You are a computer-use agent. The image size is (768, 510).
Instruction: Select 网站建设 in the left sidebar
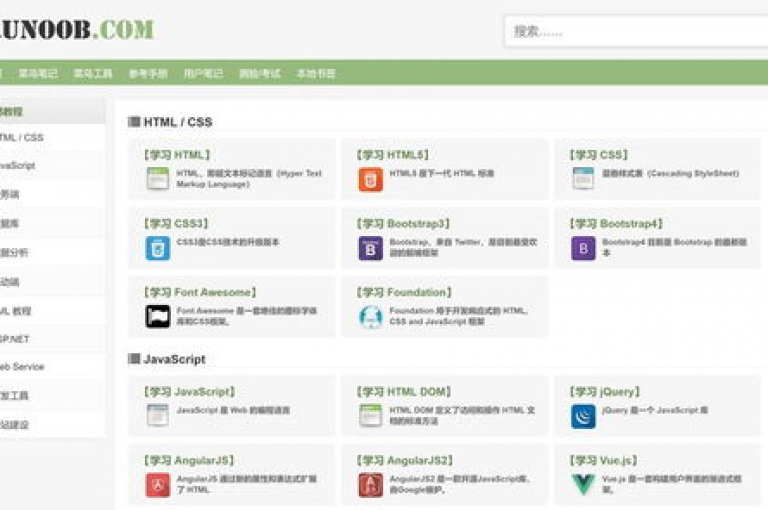coord(52,424)
